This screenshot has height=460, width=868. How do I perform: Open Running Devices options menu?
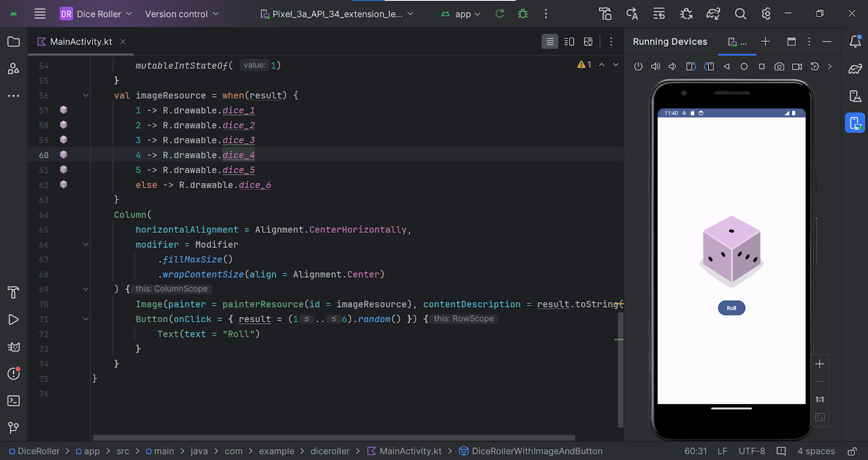[809, 42]
